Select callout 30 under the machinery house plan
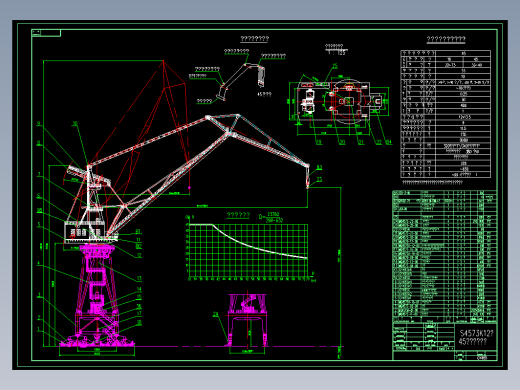Viewport: 520px width, 390px height. (x=342, y=142)
